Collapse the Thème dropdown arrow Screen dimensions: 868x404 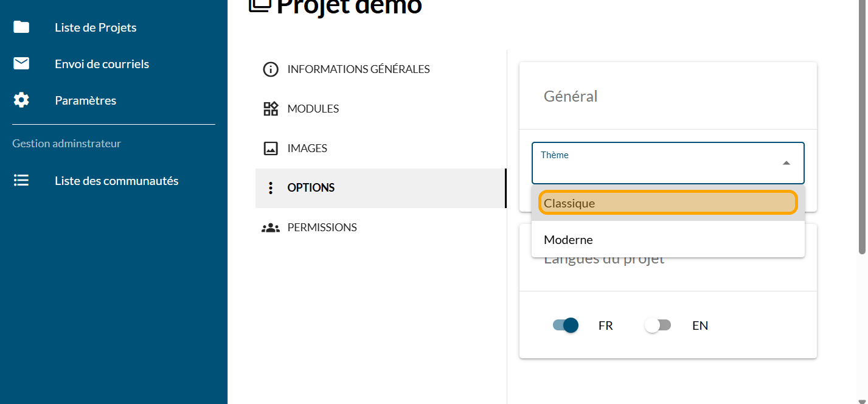[786, 163]
